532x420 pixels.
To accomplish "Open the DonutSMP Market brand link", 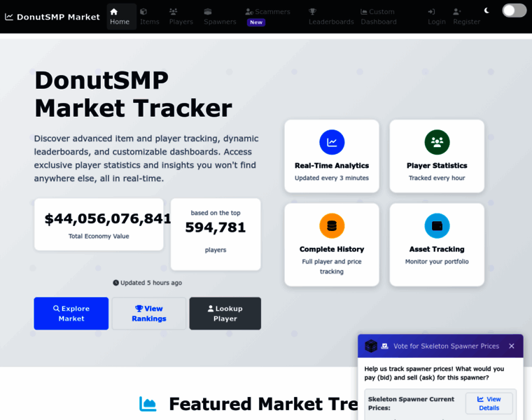I will 52,17.
